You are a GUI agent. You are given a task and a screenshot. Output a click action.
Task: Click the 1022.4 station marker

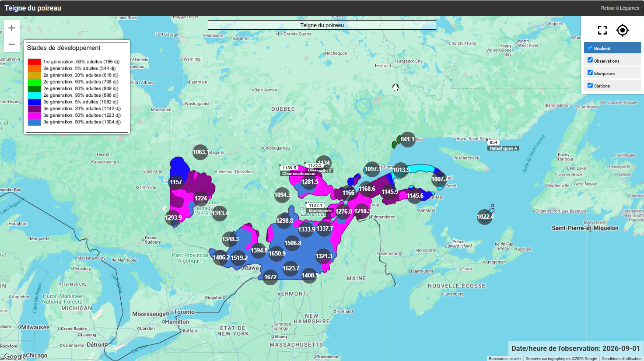point(485,217)
